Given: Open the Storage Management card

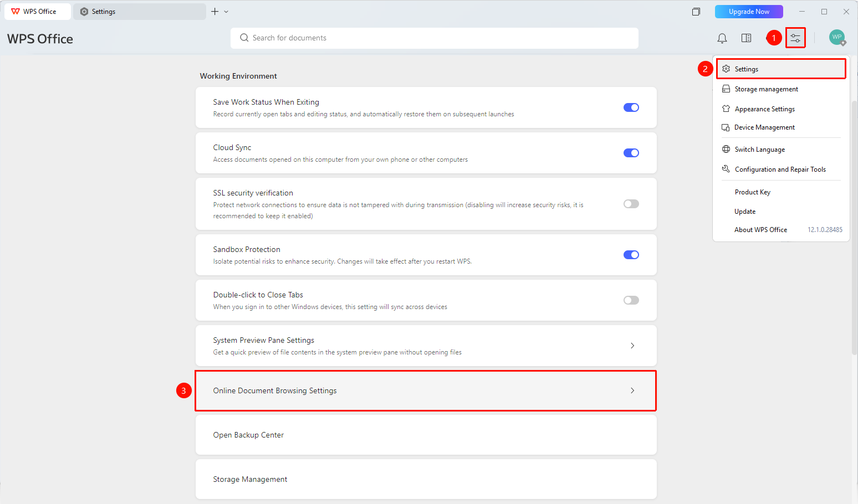Looking at the screenshot, I should pyautogui.click(x=426, y=479).
